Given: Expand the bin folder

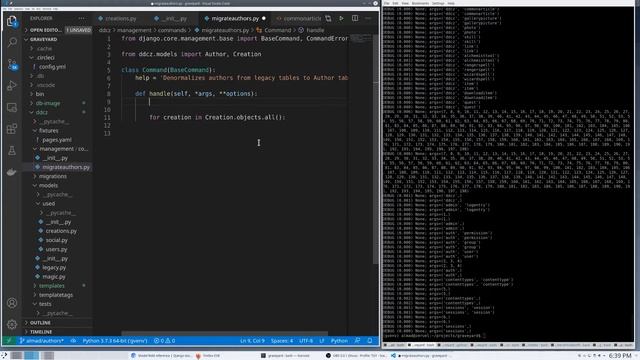Looking at the screenshot, I should [40, 94].
